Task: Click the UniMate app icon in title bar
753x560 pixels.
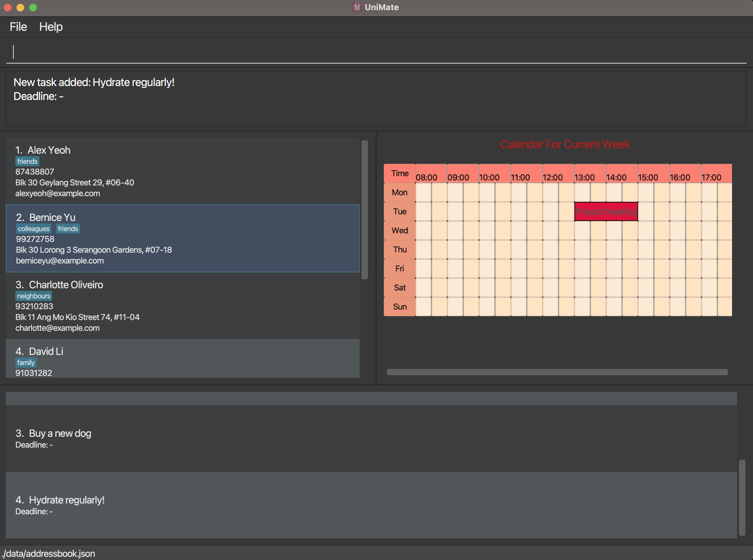Action: [356, 7]
